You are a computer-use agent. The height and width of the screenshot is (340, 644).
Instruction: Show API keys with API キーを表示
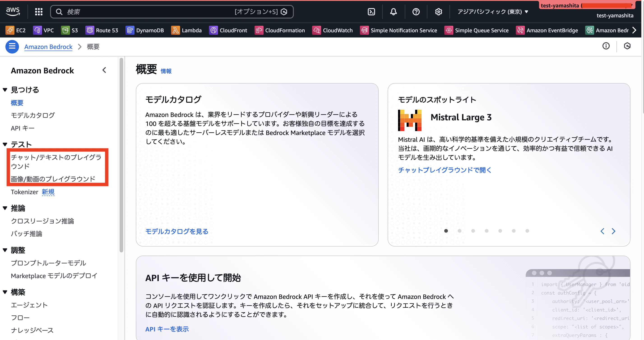point(167,329)
